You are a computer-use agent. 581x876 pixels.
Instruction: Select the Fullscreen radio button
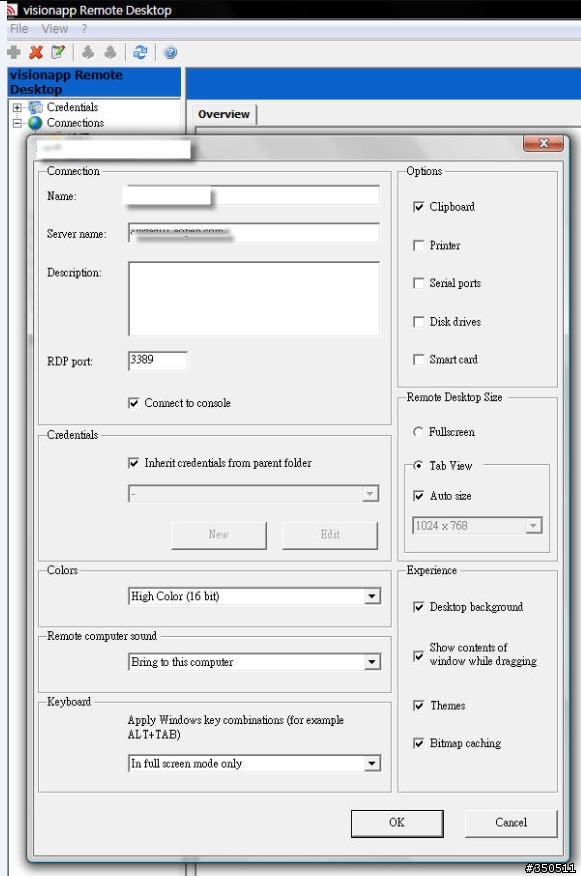(418, 432)
